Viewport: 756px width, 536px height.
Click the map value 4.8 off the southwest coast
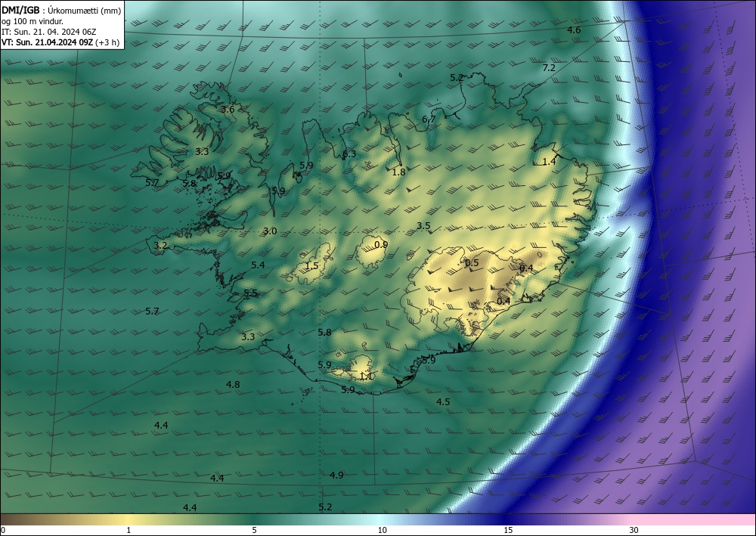(233, 384)
